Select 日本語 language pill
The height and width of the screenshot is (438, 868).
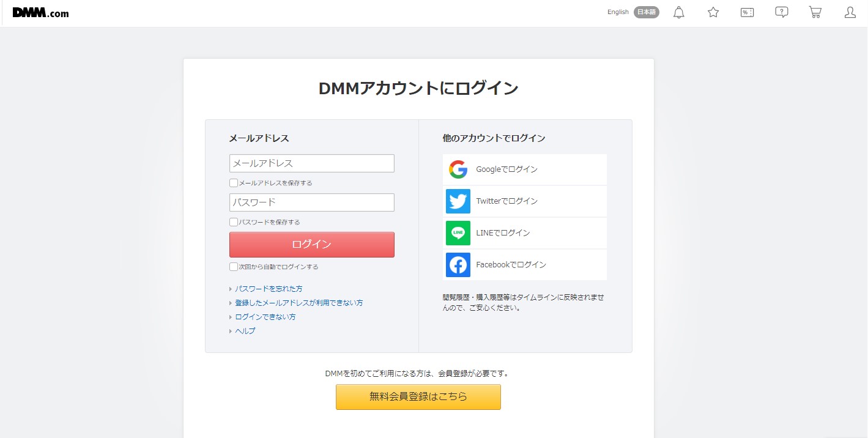647,12
